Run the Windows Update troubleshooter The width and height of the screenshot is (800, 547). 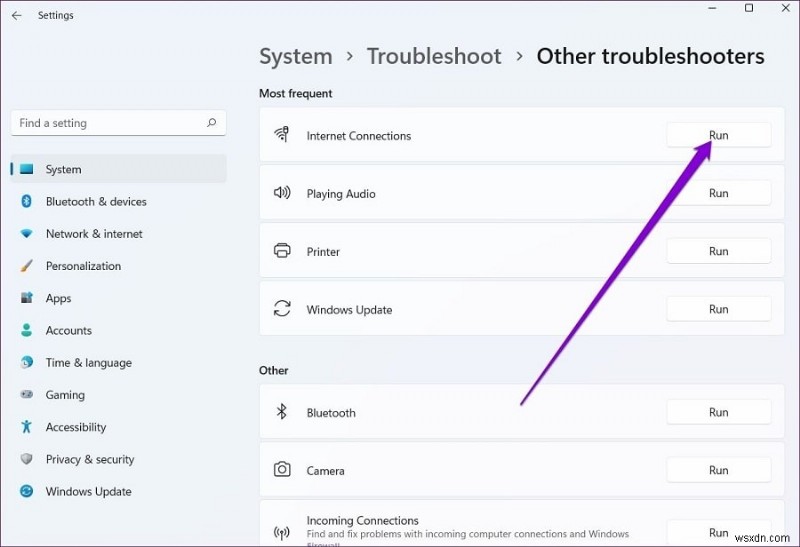[718, 309]
